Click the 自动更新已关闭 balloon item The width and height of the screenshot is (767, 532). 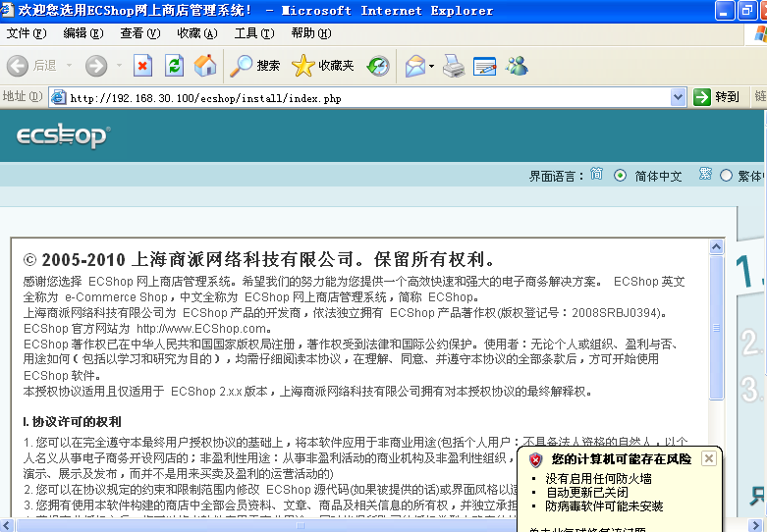tap(586, 492)
